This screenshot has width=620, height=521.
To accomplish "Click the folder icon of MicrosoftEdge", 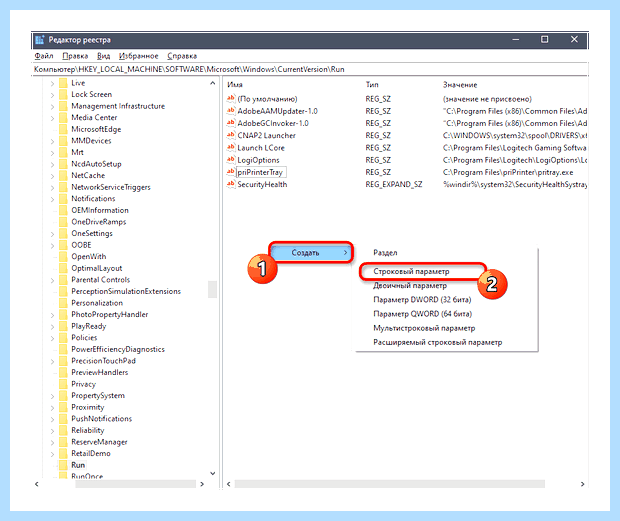I will point(63,129).
